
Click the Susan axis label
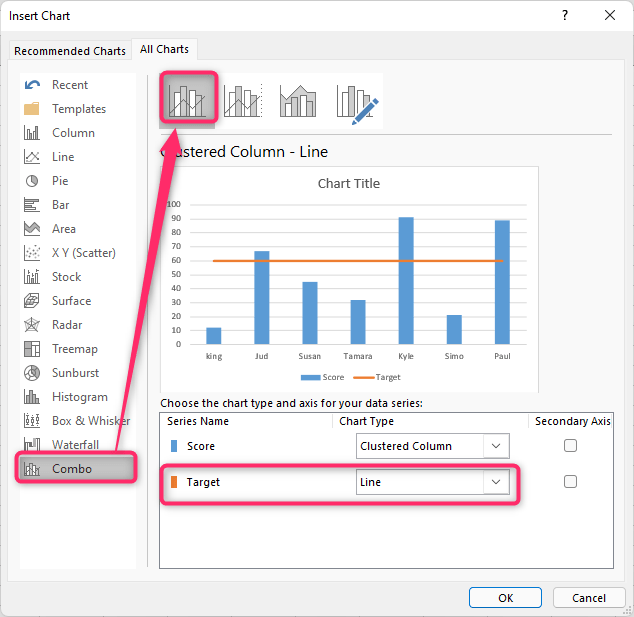pos(309,356)
